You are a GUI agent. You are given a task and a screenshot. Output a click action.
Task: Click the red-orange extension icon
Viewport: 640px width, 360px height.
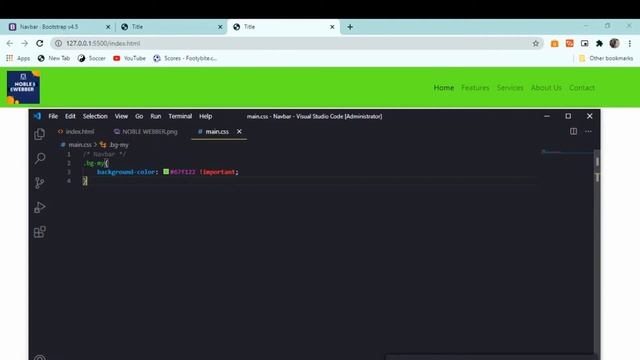(x=569, y=43)
